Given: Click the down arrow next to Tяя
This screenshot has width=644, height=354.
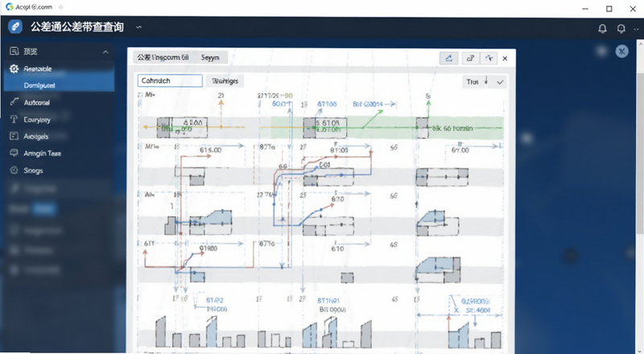Looking at the screenshot, I should [x=486, y=81].
